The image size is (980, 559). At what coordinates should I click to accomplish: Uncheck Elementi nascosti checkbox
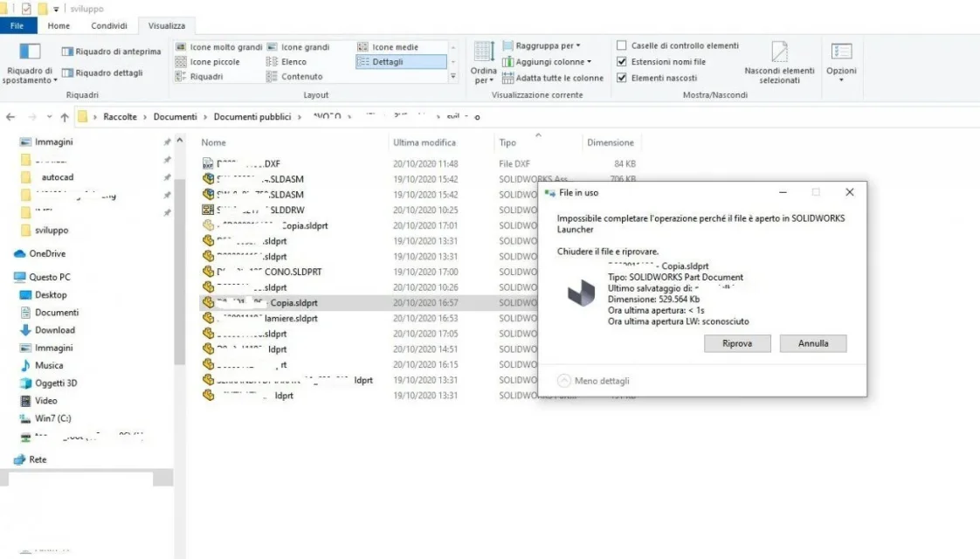pyautogui.click(x=621, y=78)
